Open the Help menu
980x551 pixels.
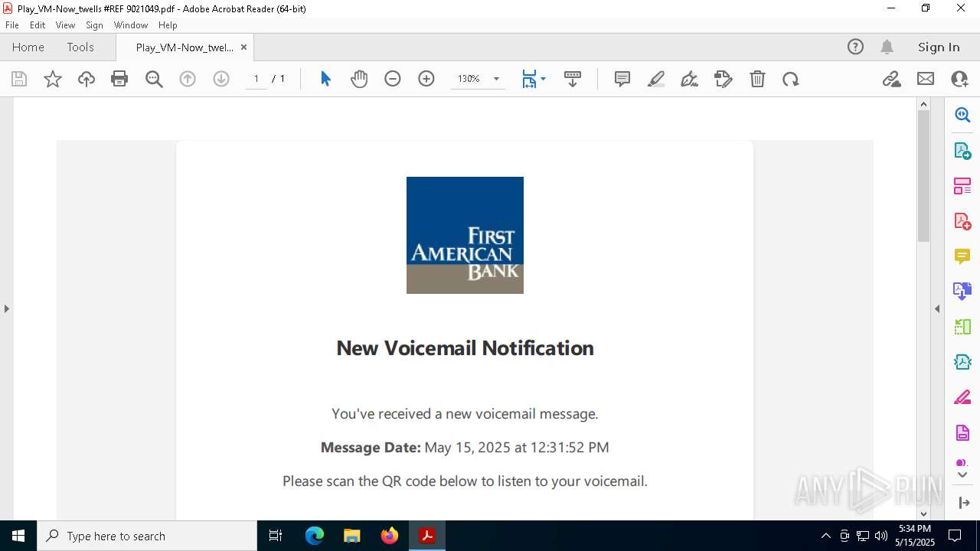168,24
